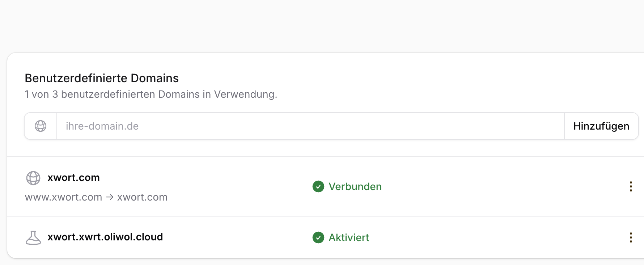Click the green checkmark next to Verbunden
Viewport: 644px width, 265px height.
pos(318,186)
